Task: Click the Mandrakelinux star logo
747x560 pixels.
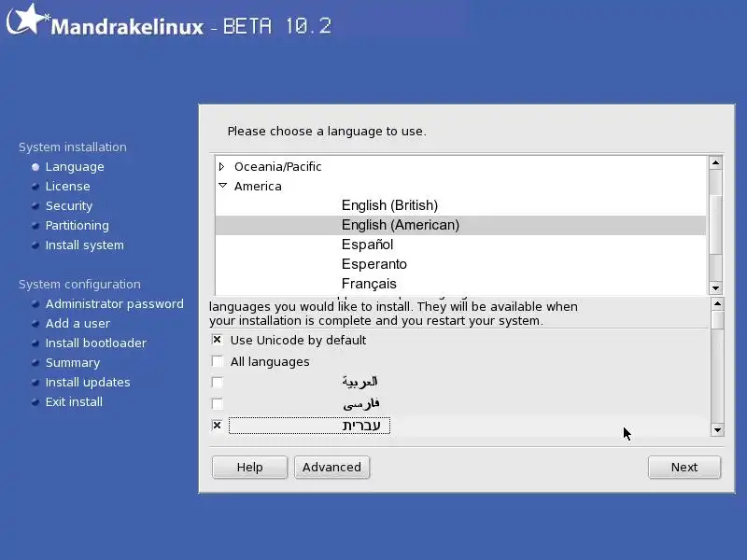Action: (28, 19)
